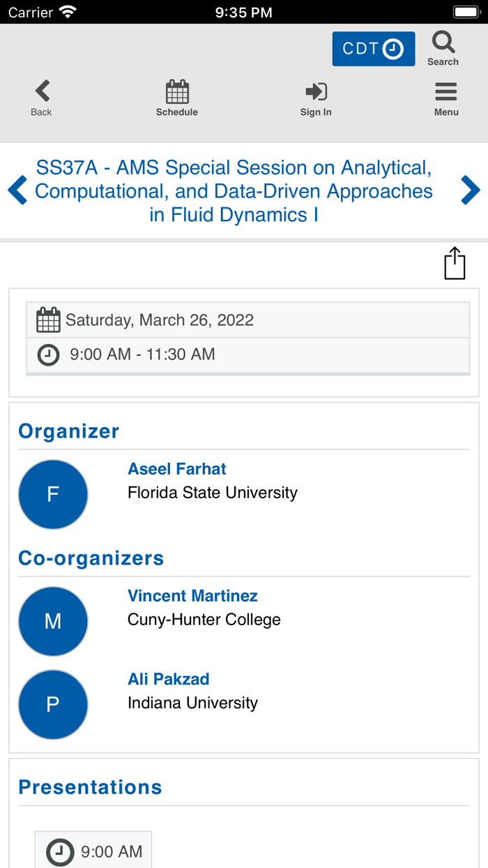
Task: Tap the F avatar circle
Action: click(x=53, y=494)
